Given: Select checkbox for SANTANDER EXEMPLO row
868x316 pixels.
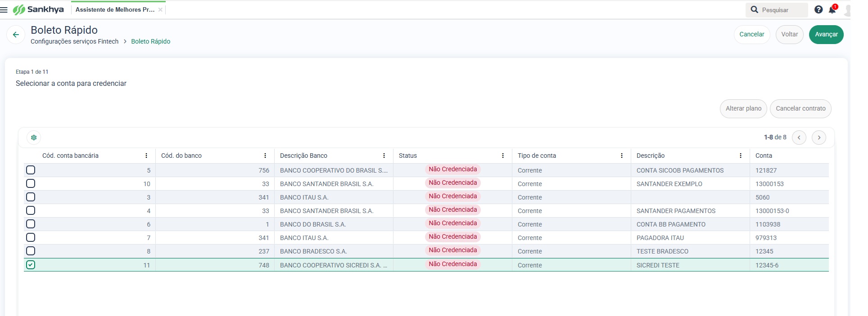Looking at the screenshot, I should point(31,183).
